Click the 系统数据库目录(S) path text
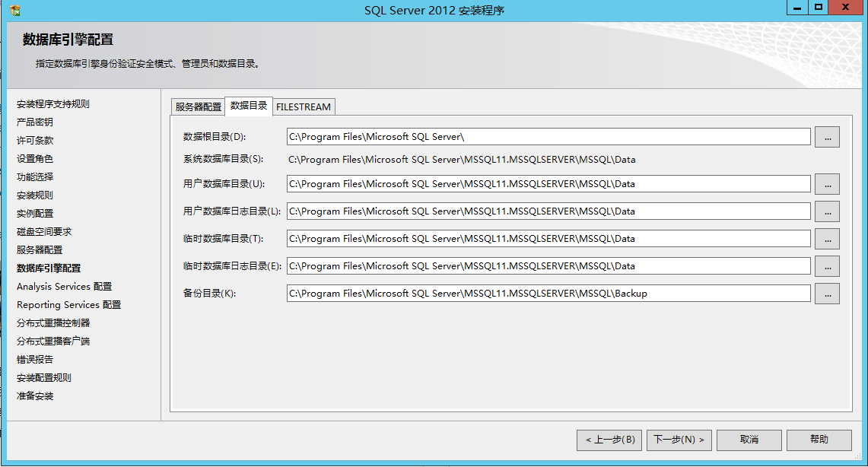This screenshot has height=467, width=868. point(462,160)
